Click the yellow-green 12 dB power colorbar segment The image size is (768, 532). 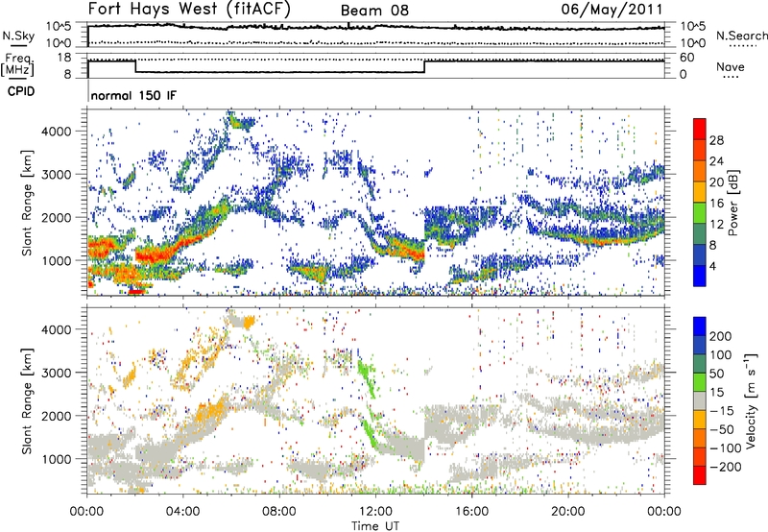pos(700,212)
